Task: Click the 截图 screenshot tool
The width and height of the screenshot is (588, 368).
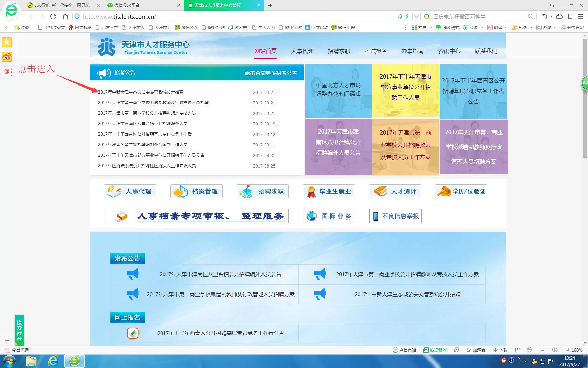Action: [519, 27]
